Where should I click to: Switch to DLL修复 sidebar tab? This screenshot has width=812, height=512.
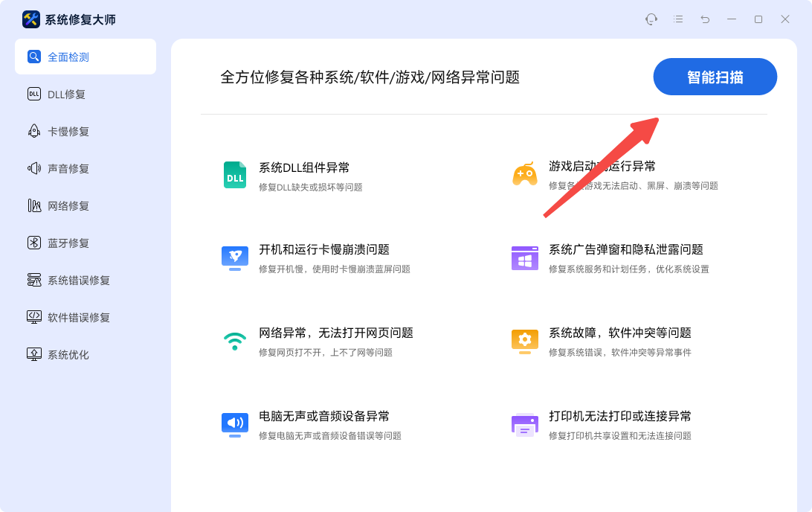pyautogui.click(x=66, y=94)
